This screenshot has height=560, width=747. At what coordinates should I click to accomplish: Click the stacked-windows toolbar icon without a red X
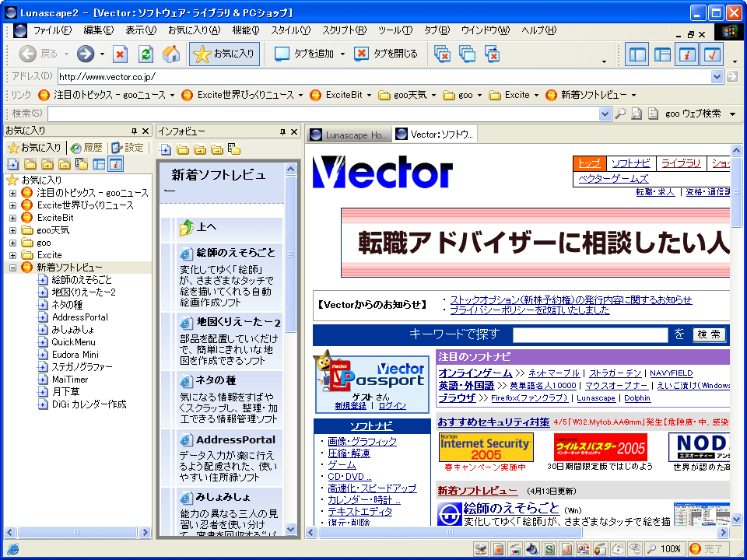pyautogui.click(x=468, y=54)
